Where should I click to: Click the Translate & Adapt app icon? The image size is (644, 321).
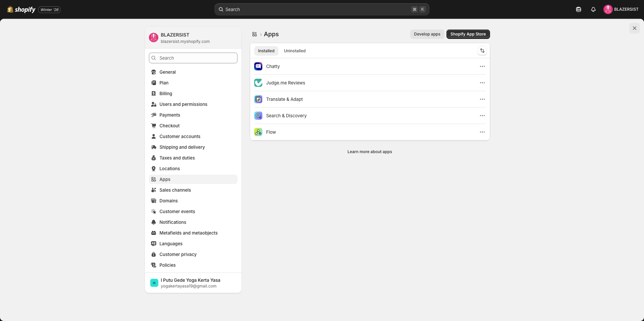pos(258,99)
